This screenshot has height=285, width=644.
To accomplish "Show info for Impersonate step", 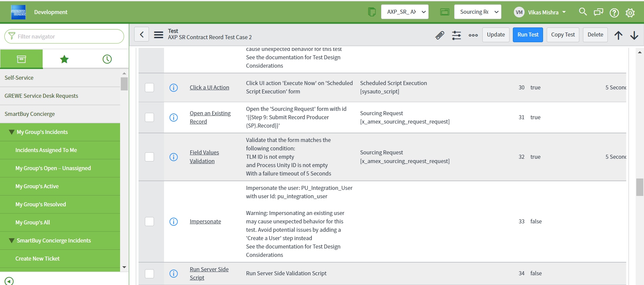I will point(173,222).
